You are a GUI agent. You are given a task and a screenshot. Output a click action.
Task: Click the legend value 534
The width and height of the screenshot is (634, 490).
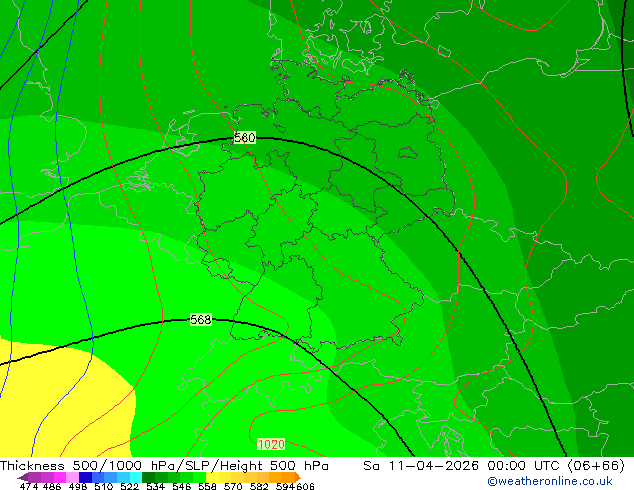point(155,486)
